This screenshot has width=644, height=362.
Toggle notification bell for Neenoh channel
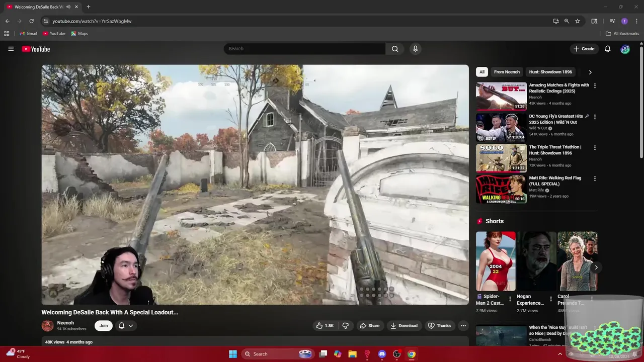point(121,326)
